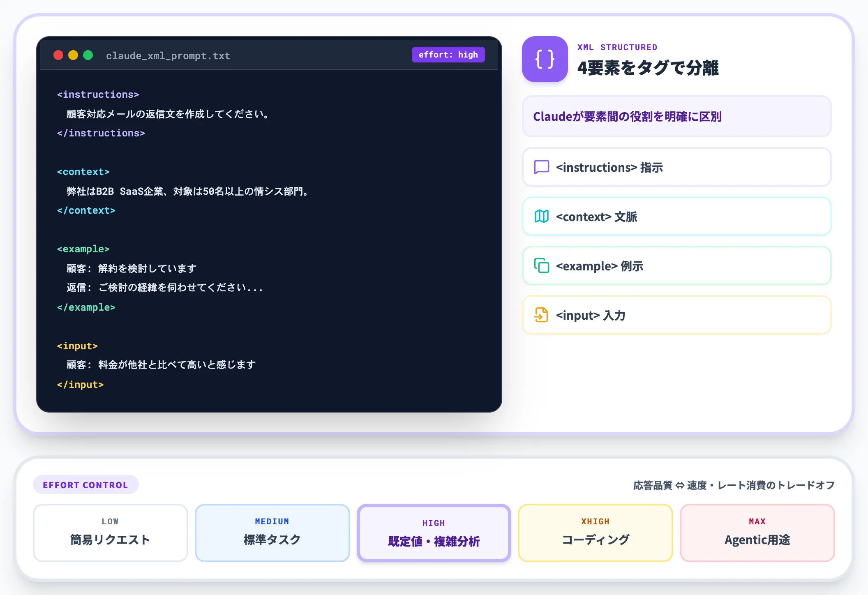Click the 応答品質 ⇔ 速度・レート消費のトレードオフ text
Viewport: 868px width, 595px height.
click(734, 485)
